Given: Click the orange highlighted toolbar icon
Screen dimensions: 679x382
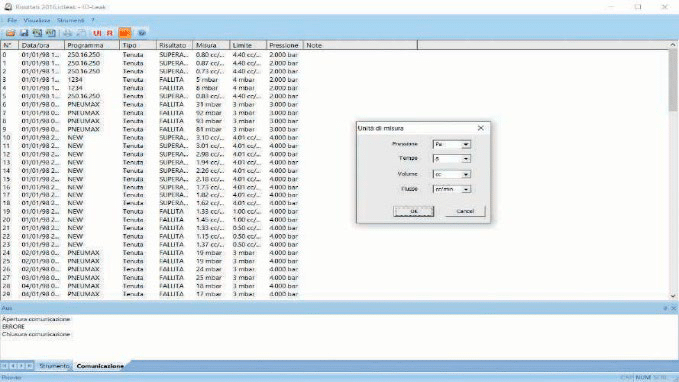Looking at the screenshot, I should (125, 33).
